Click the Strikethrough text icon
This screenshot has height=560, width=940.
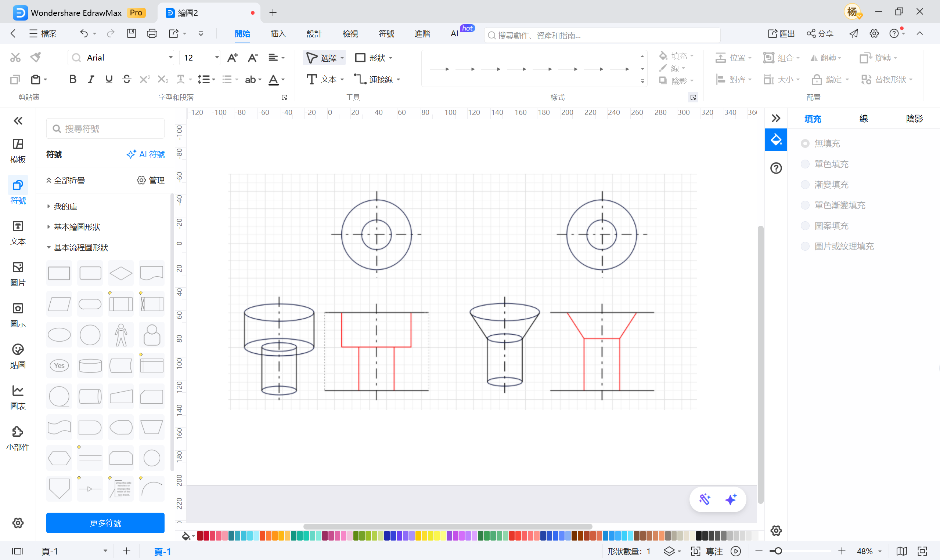pyautogui.click(x=127, y=79)
